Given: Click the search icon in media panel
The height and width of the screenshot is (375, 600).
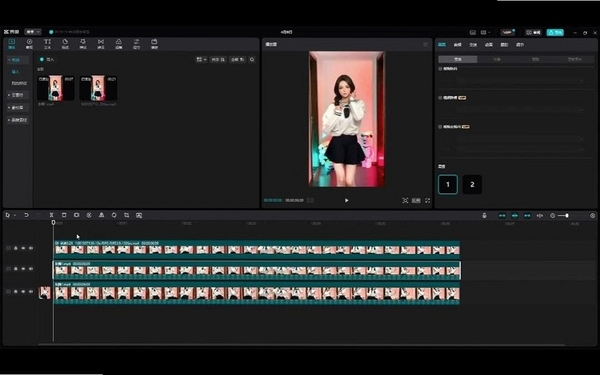Looking at the screenshot, I should (x=252, y=59).
